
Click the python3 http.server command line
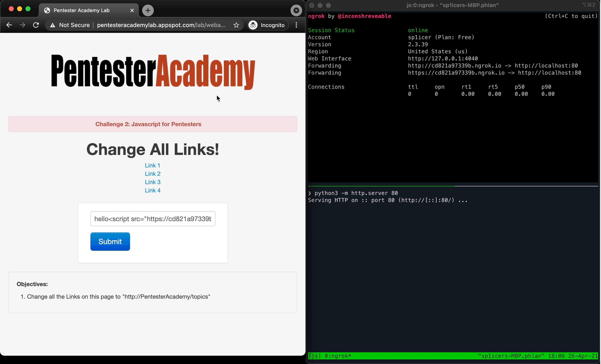(x=356, y=193)
